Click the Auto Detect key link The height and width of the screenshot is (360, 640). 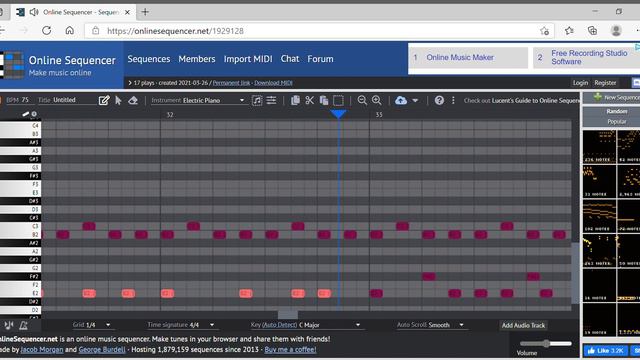click(x=280, y=325)
